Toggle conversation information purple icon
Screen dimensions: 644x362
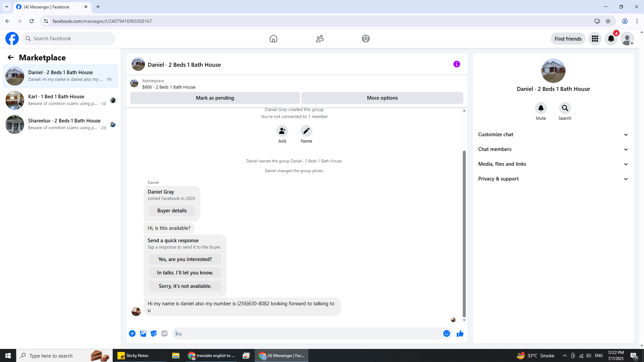pyautogui.click(x=457, y=64)
